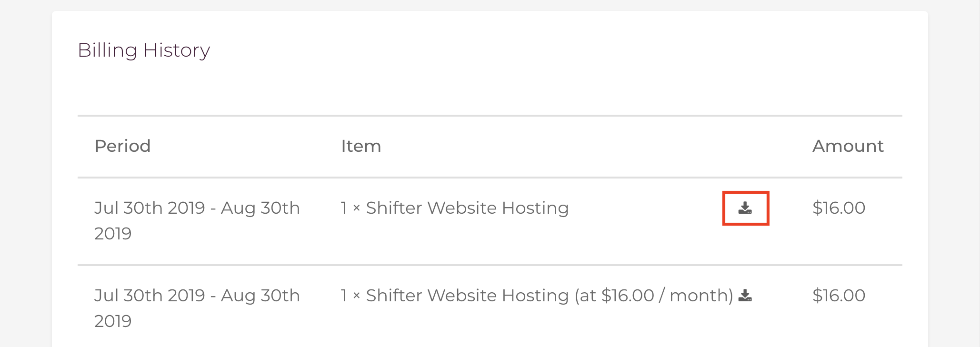This screenshot has height=347, width=980.
Task: Click "Jul 30th 2019" start date in second row
Action: pyautogui.click(x=150, y=296)
